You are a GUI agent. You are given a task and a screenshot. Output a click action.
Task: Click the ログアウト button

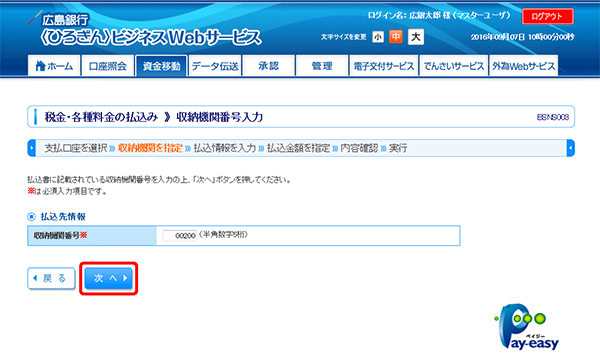click(548, 16)
